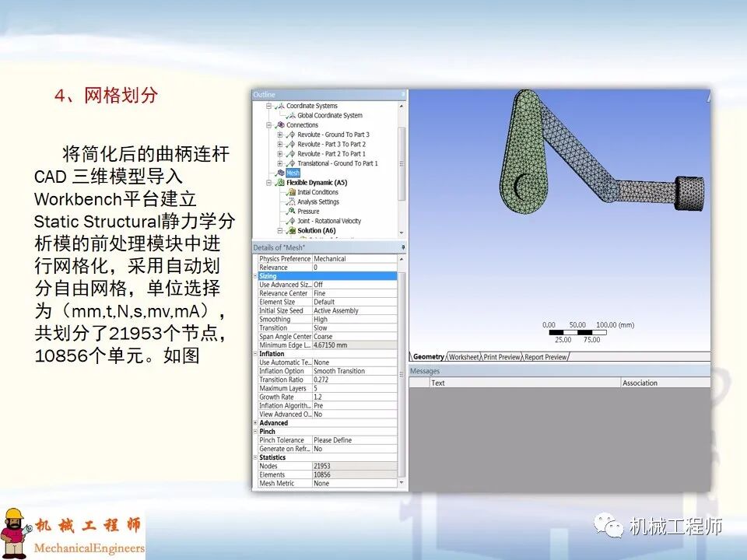Image resolution: width=747 pixels, height=560 pixels.
Task: Collapse the Flexible Dynamic (A5) node
Action: click(x=268, y=182)
